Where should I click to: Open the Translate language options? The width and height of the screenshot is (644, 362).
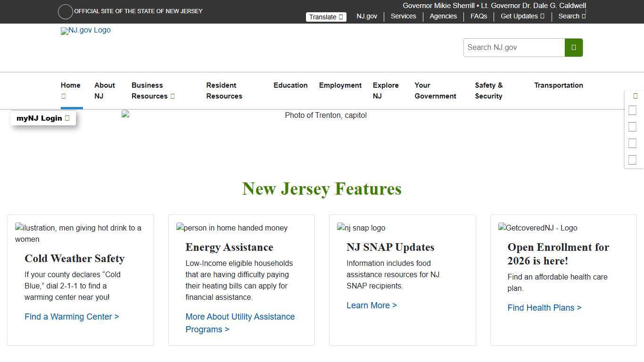click(x=326, y=16)
